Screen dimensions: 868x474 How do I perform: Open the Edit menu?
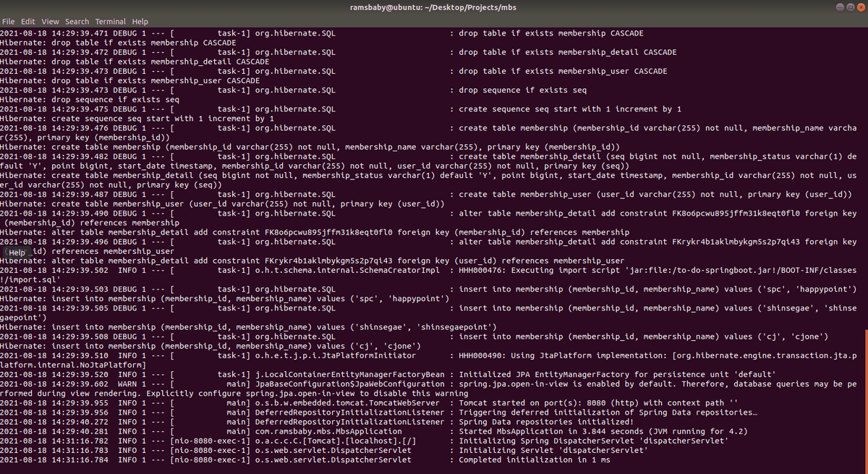click(x=27, y=21)
